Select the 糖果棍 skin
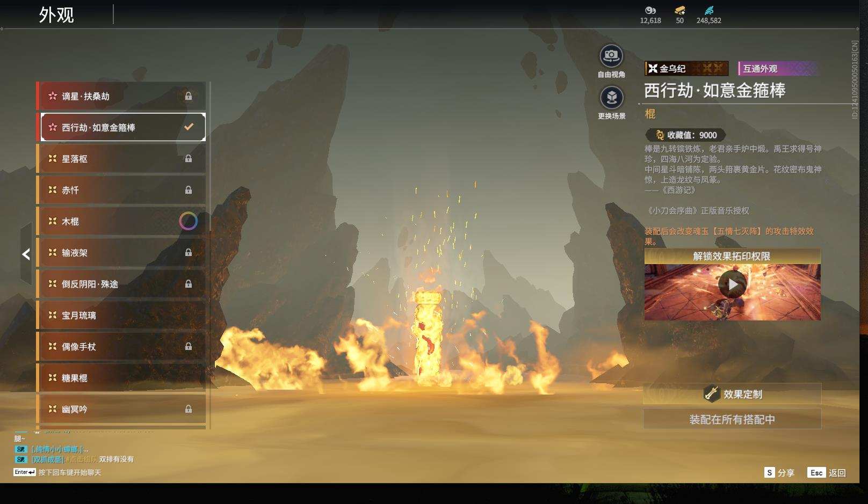Screen dimensions: 868x504 pos(121,378)
